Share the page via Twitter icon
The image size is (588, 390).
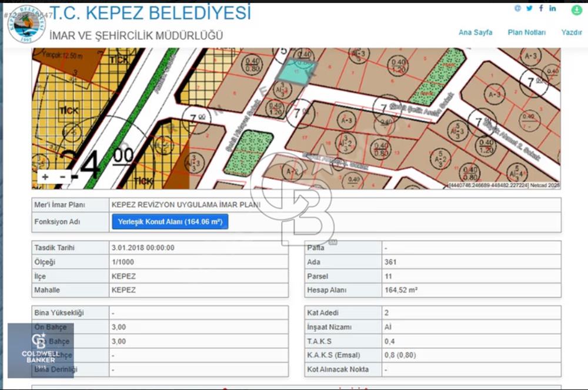[530, 8]
